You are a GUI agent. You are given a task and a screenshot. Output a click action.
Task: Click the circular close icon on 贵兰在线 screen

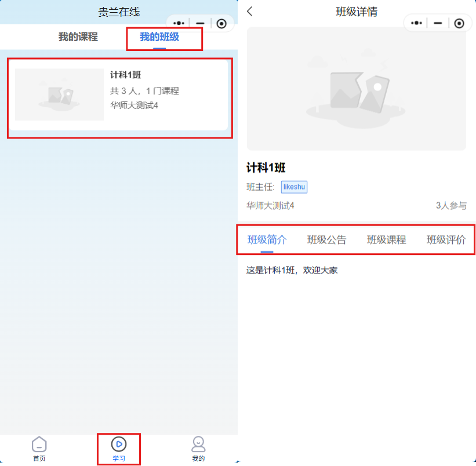[x=221, y=23]
